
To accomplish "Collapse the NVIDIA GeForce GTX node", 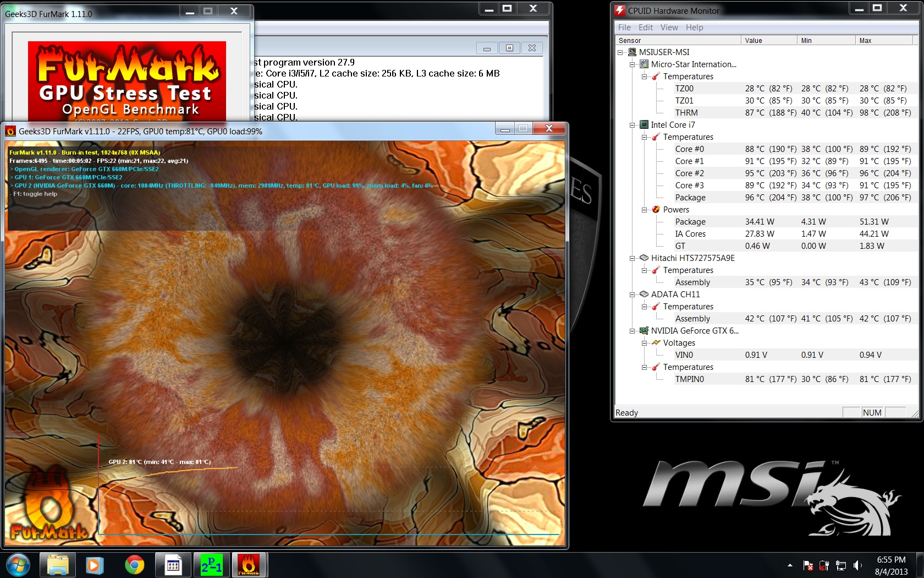I will (x=632, y=331).
